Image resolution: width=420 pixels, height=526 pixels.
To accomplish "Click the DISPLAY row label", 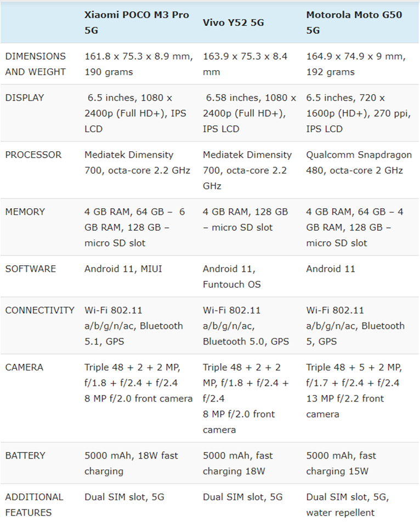I will tap(25, 98).
